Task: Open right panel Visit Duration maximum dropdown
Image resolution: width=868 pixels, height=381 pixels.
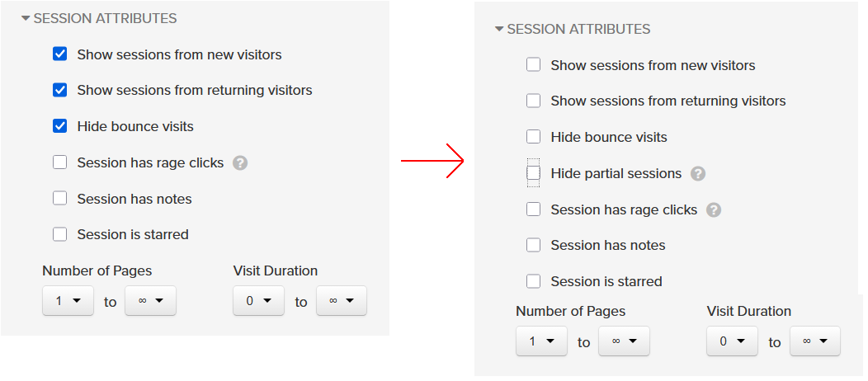Action: click(x=814, y=341)
